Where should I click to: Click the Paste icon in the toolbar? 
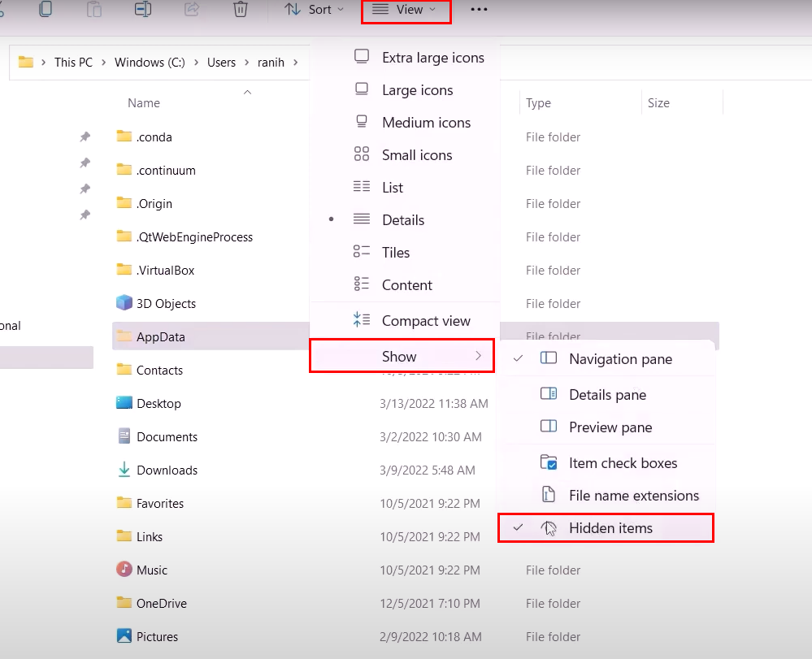pos(94,10)
